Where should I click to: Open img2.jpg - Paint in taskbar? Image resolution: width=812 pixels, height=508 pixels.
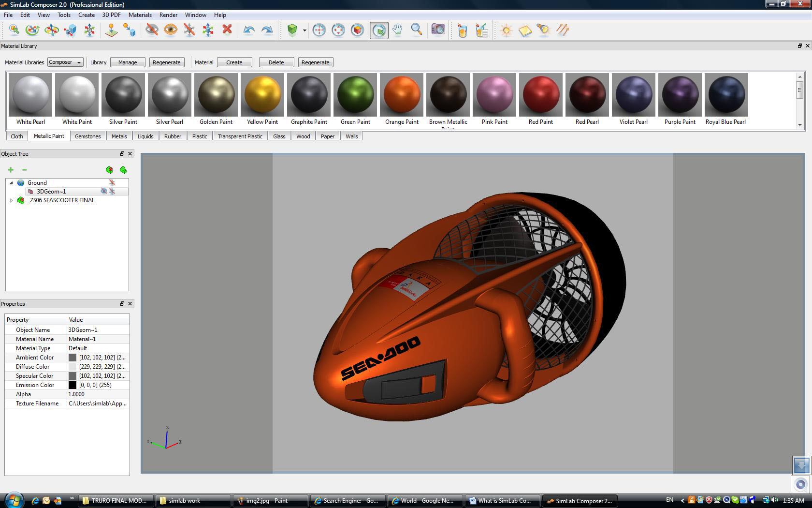coord(270,501)
